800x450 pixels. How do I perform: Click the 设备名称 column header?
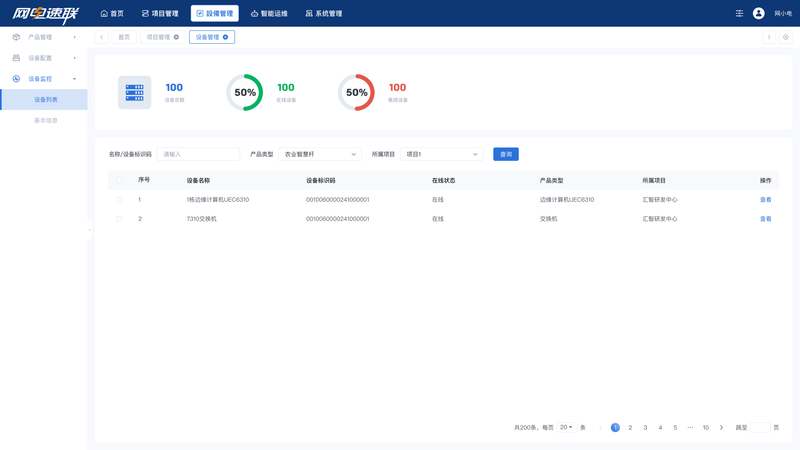click(x=198, y=181)
